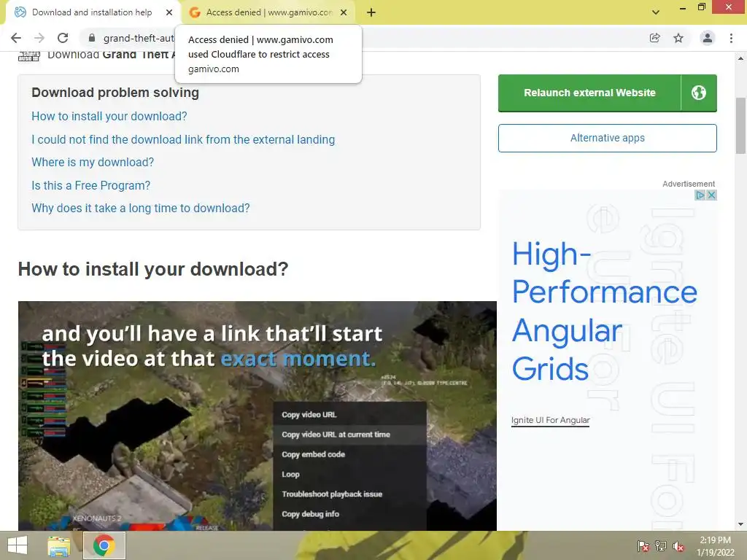This screenshot has width=747, height=560.
Task: Open the Chrome three-dot menu
Action: (731, 38)
